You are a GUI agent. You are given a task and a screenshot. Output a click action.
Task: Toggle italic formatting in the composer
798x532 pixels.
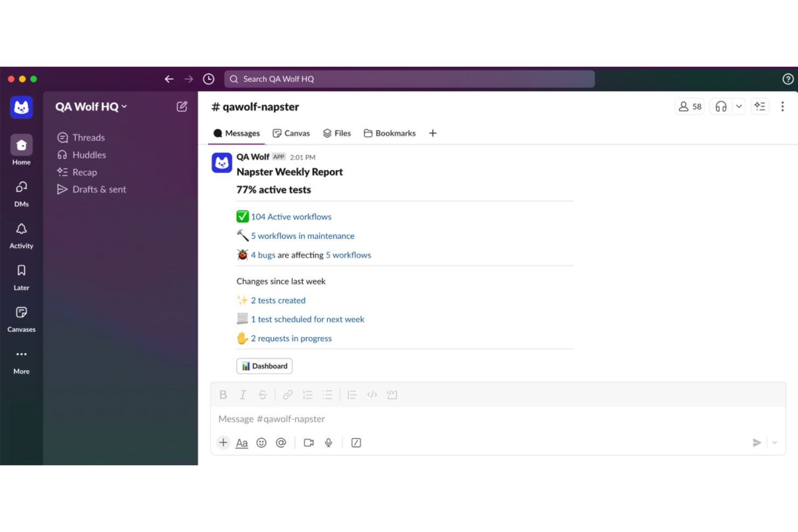click(243, 395)
